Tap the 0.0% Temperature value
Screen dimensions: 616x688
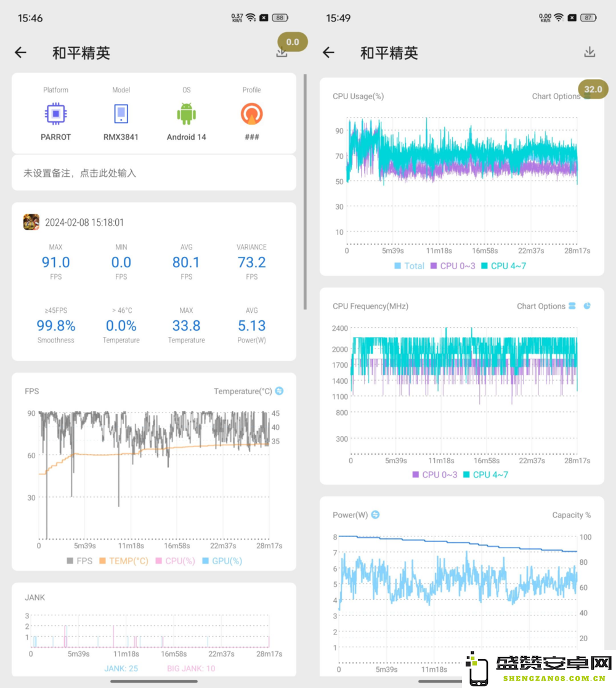(x=121, y=326)
